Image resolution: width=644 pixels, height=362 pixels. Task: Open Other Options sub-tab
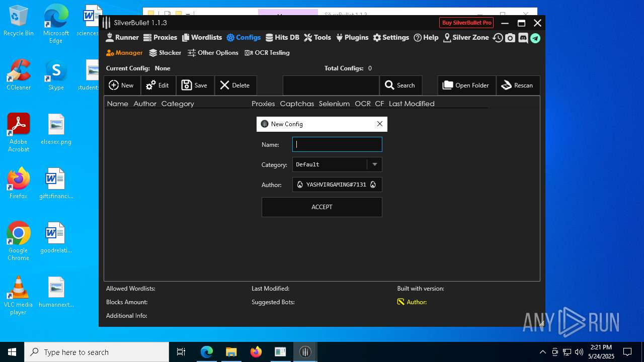tap(213, 52)
